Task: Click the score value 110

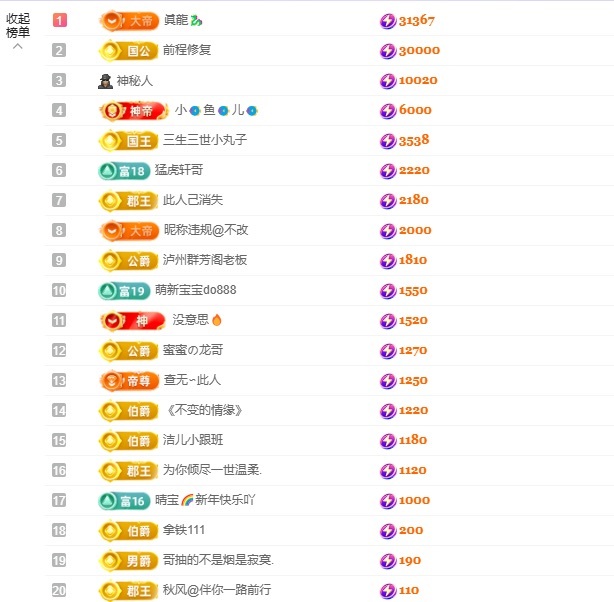Action: click(409, 591)
